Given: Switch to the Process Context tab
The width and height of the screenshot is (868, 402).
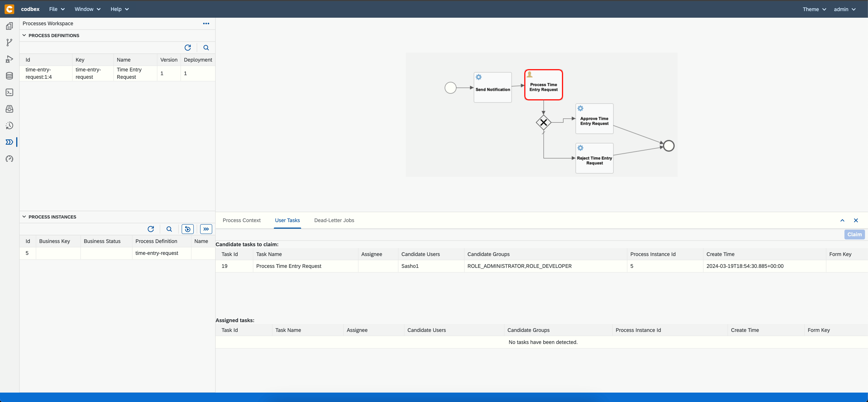Looking at the screenshot, I should (x=241, y=220).
